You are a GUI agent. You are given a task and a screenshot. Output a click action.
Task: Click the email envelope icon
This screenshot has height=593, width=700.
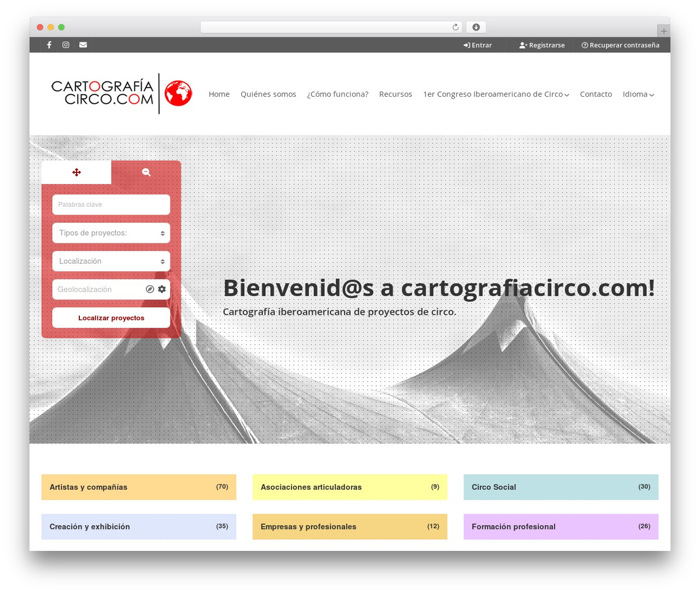point(83,45)
